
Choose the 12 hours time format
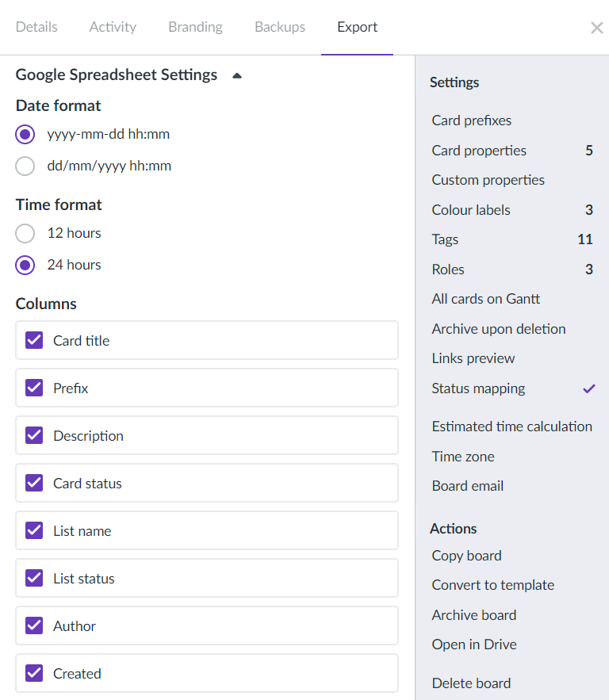click(x=25, y=234)
